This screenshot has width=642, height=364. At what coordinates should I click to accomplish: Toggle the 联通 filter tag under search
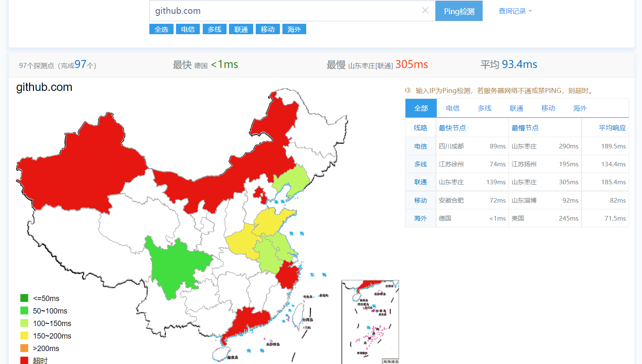point(241,29)
